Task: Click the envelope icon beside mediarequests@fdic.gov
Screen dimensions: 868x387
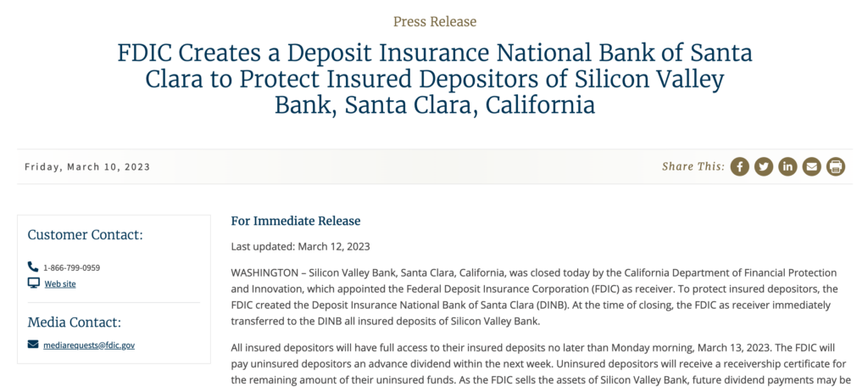Action: (x=33, y=345)
